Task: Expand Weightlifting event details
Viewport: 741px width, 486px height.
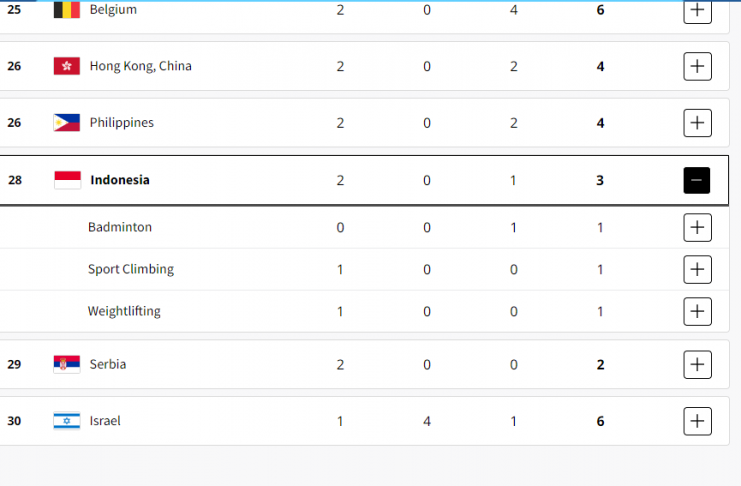Action: [x=697, y=311]
